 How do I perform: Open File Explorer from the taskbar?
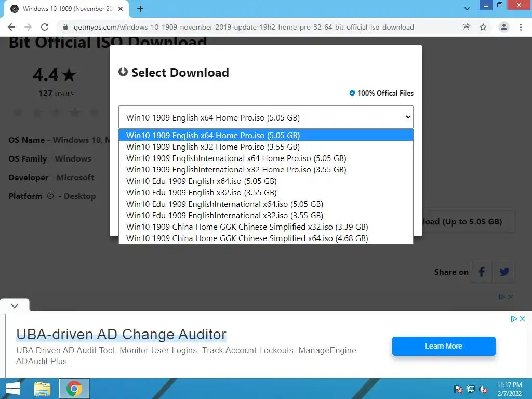pos(42,389)
